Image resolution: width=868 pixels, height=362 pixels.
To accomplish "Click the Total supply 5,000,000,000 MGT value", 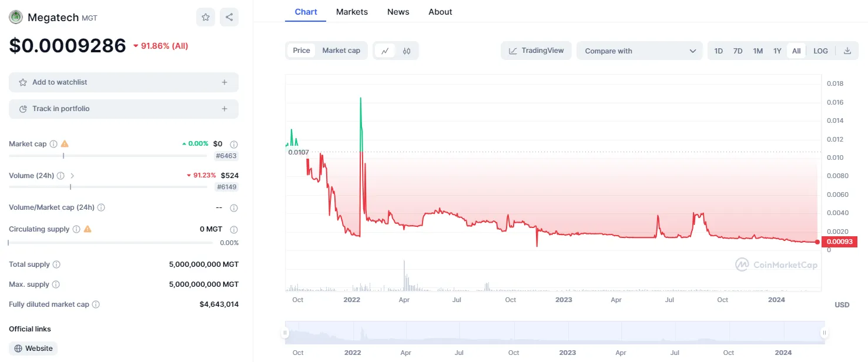I will click(x=204, y=265).
